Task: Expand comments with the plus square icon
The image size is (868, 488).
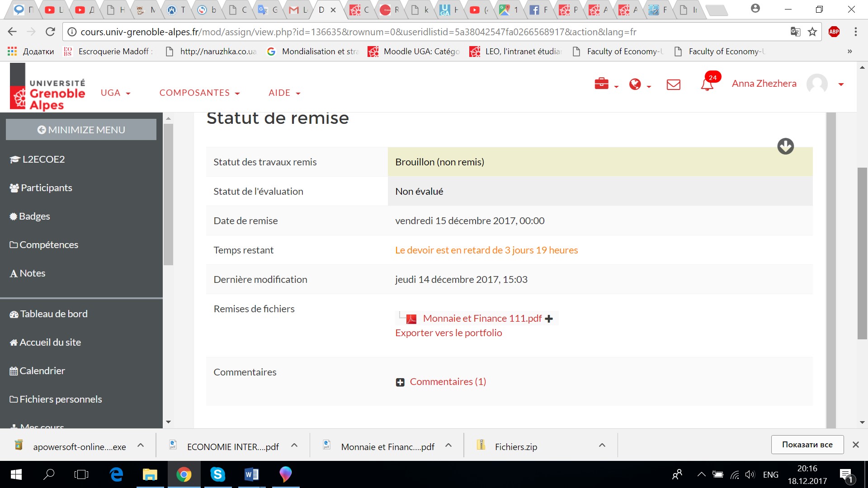Action: click(x=400, y=382)
